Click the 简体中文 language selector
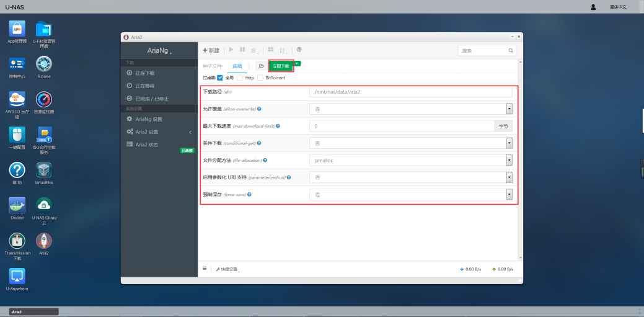 tap(618, 7)
